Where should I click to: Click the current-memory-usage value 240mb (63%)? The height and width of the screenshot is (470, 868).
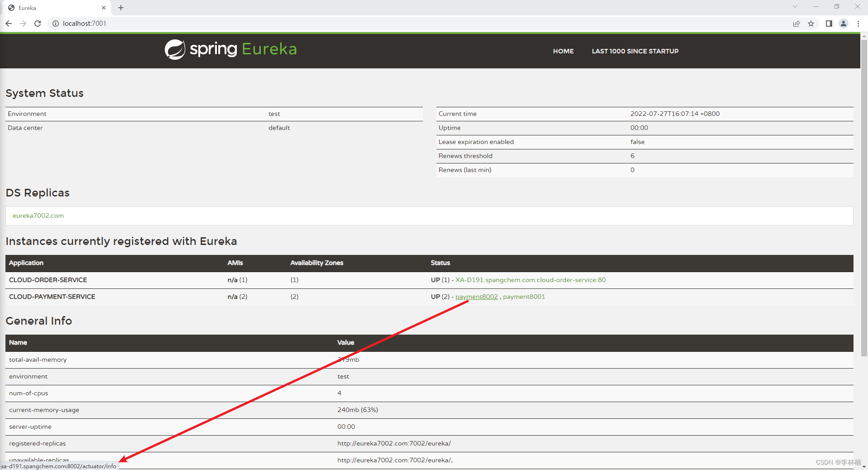pyautogui.click(x=358, y=410)
